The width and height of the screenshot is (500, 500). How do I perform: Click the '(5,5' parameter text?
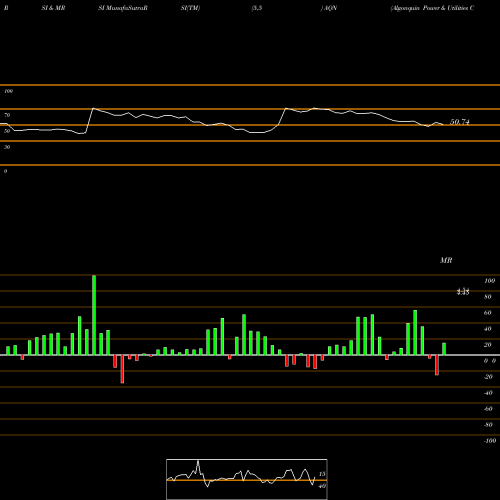click(257, 8)
